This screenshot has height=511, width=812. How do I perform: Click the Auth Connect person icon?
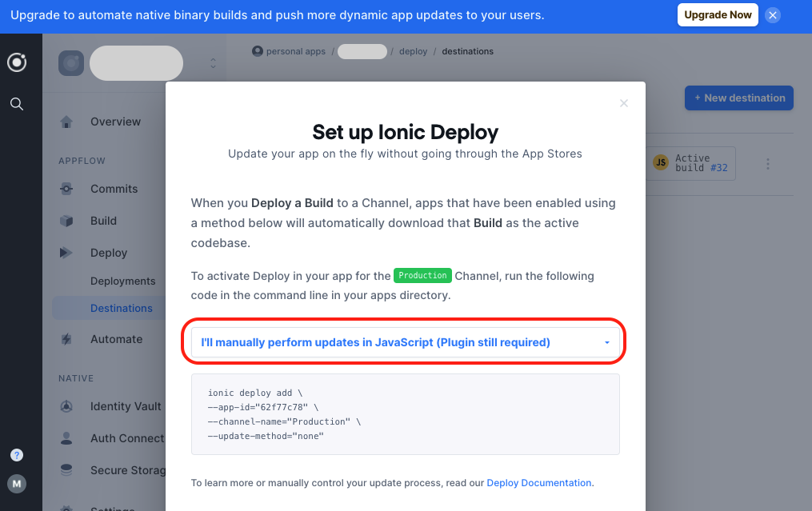pyautogui.click(x=66, y=438)
